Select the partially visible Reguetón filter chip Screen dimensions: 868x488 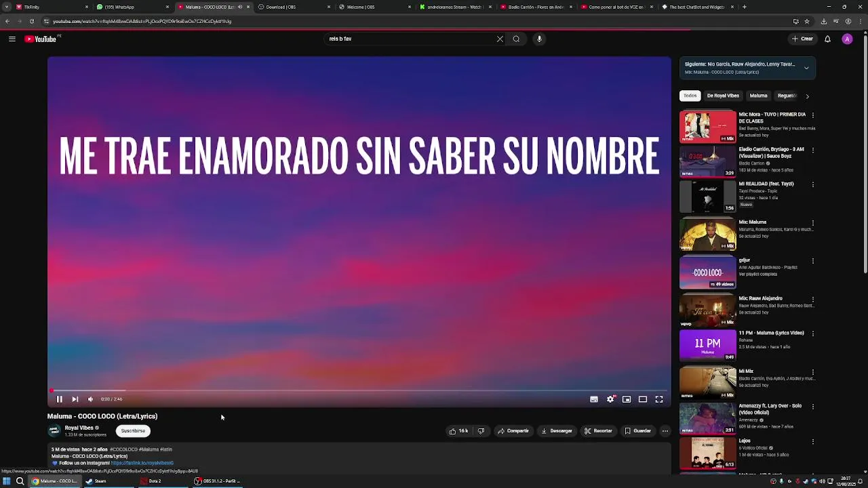[x=787, y=96]
